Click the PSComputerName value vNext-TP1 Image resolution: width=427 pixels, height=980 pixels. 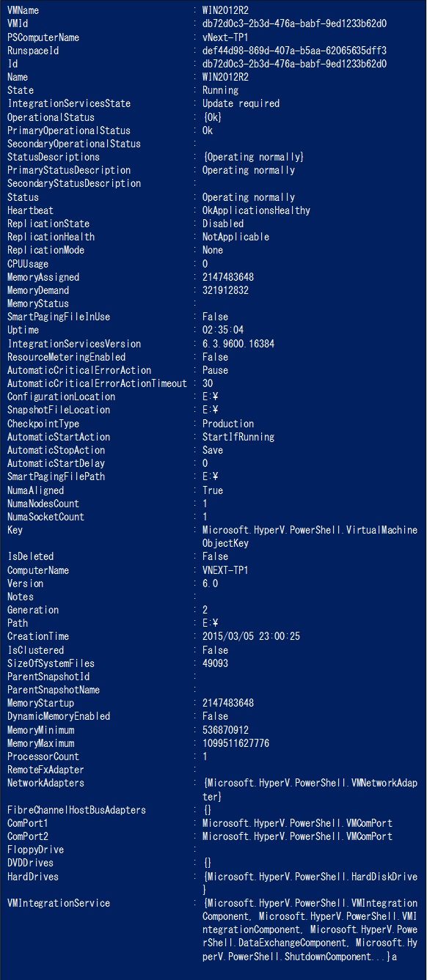tap(225, 37)
